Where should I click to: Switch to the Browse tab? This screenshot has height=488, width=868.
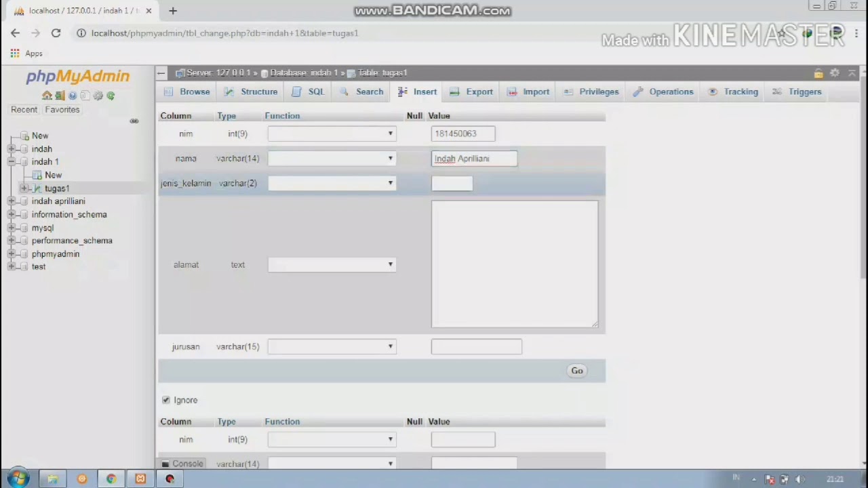[x=188, y=91]
